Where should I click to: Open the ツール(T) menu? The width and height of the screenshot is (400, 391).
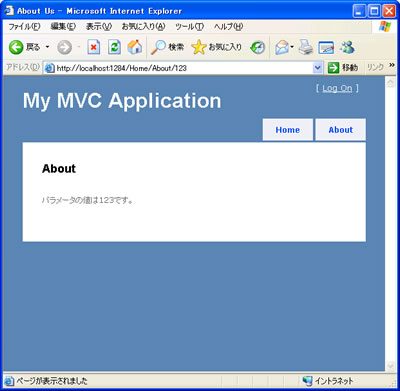189,26
